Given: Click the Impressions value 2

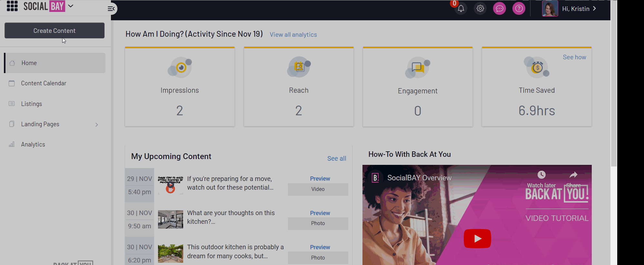Looking at the screenshot, I should click(180, 111).
